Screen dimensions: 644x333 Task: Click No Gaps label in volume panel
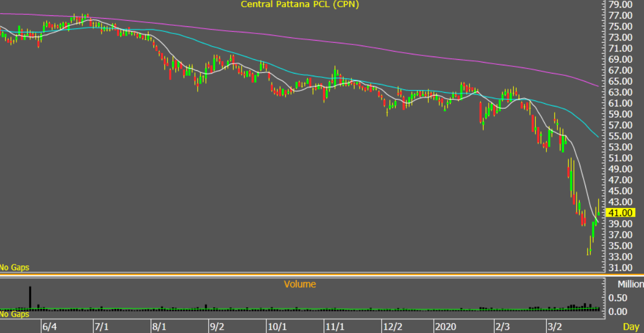tap(15, 314)
